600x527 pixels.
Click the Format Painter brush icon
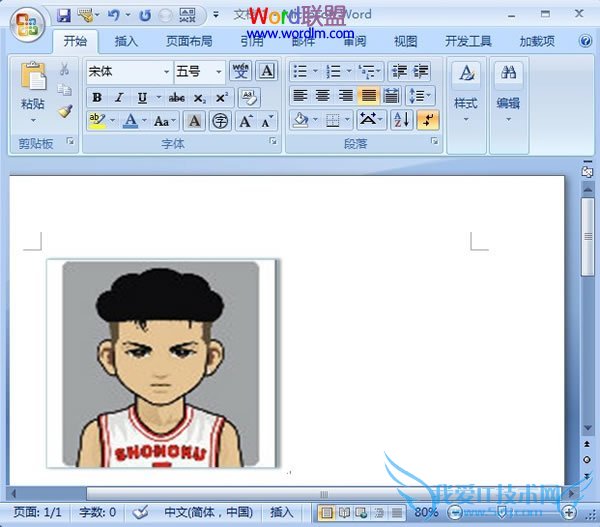64,110
